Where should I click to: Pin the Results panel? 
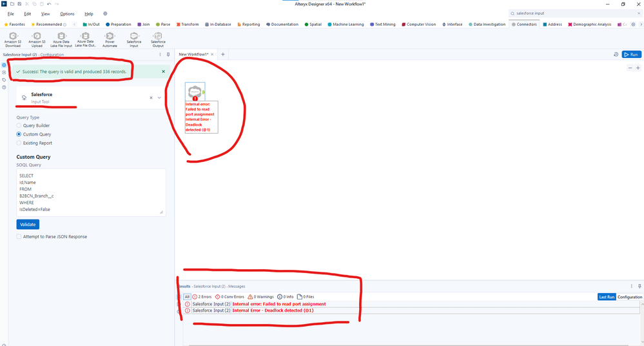pyautogui.click(x=639, y=286)
